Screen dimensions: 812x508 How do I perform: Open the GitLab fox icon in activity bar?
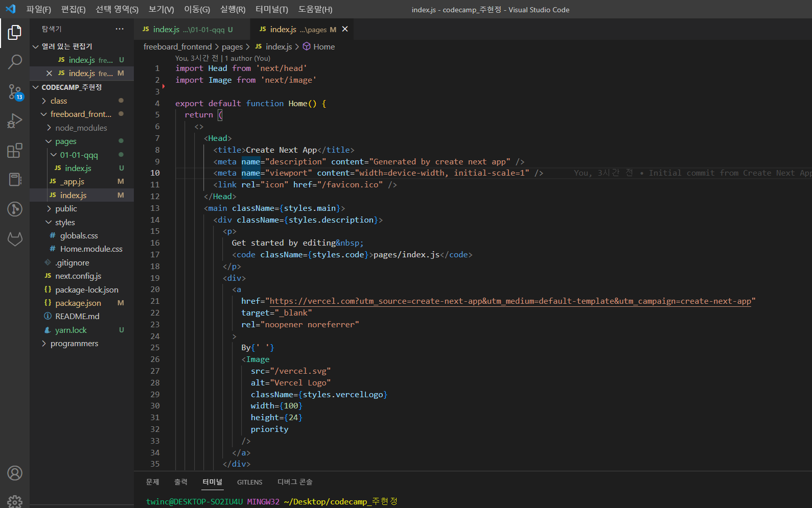(x=15, y=238)
